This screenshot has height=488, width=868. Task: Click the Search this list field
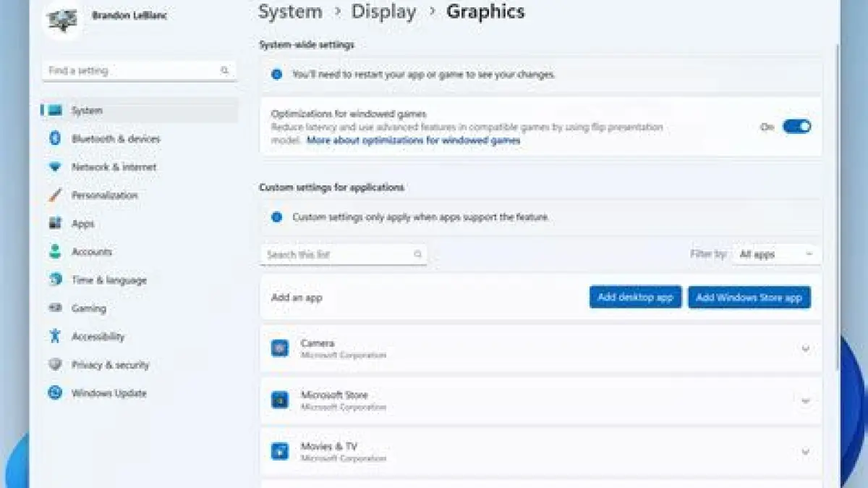[x=336, y=254]
